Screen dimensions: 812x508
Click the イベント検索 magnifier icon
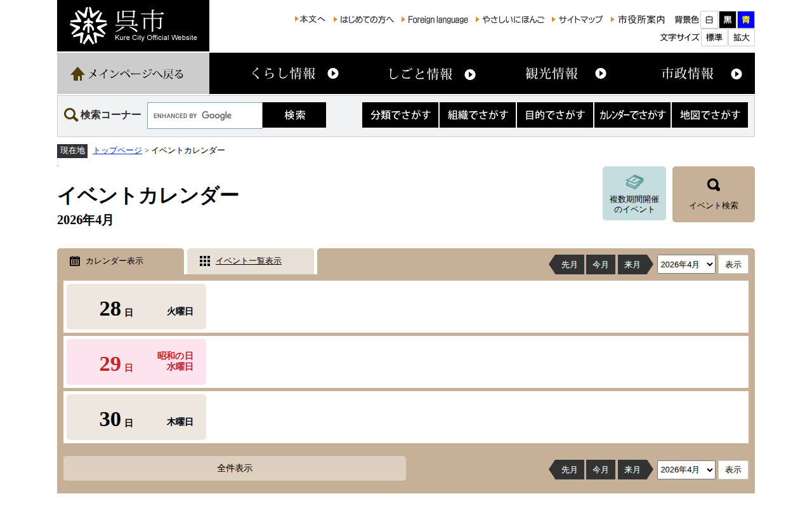tap(714, 185)
